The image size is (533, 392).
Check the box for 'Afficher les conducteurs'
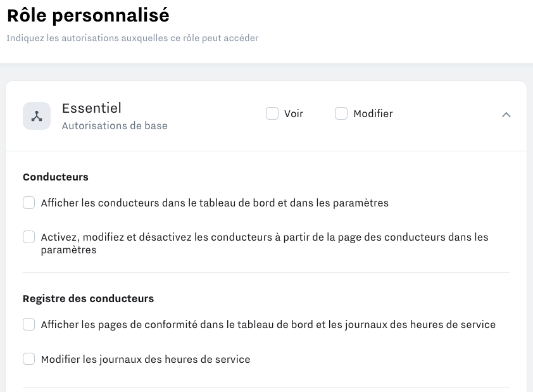click(29, 203)
